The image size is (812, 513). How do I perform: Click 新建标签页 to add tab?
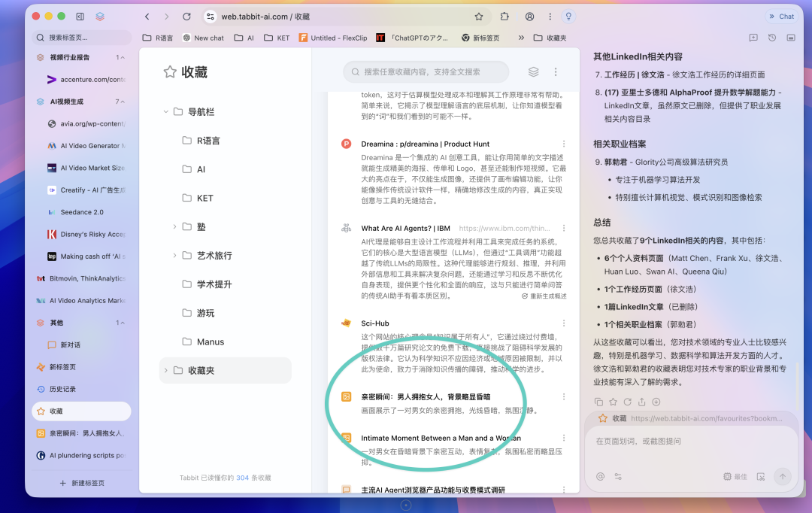click(82, 483)
